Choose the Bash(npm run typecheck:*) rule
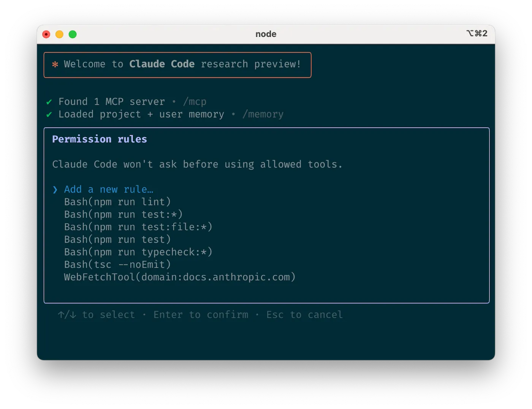Image resolution: width=532 pixels, height=409 pixels. pyautogui.click(x=138, y=252)
